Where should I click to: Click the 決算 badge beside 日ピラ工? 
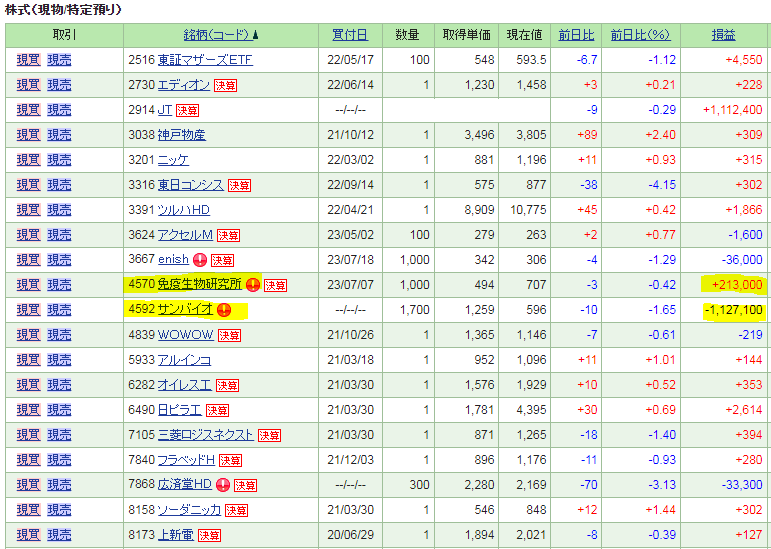tap(217, 411)
